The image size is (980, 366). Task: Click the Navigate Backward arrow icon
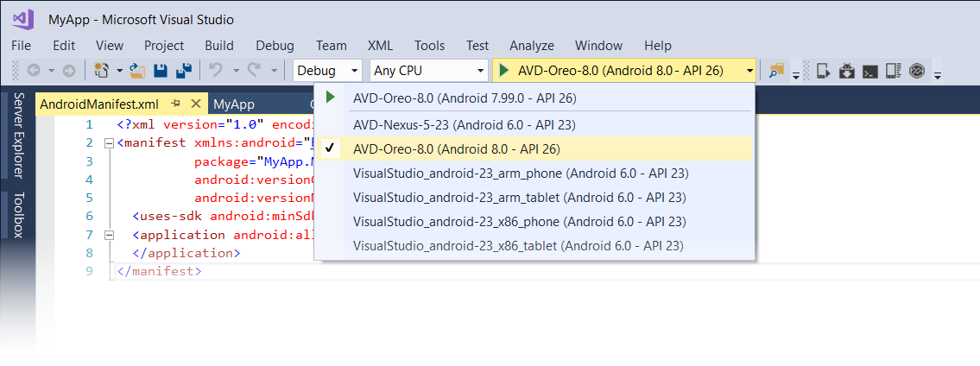(33, 71)
